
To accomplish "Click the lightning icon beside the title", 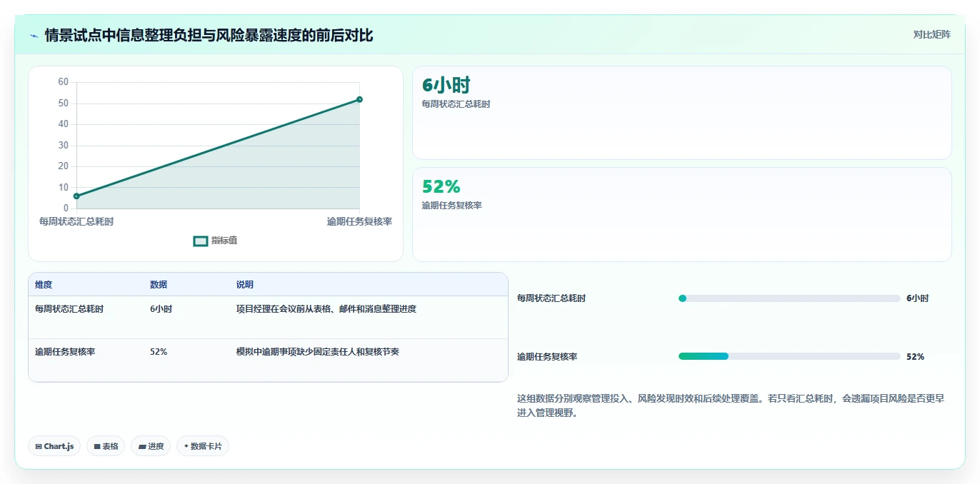I will (x=34, y=35).
